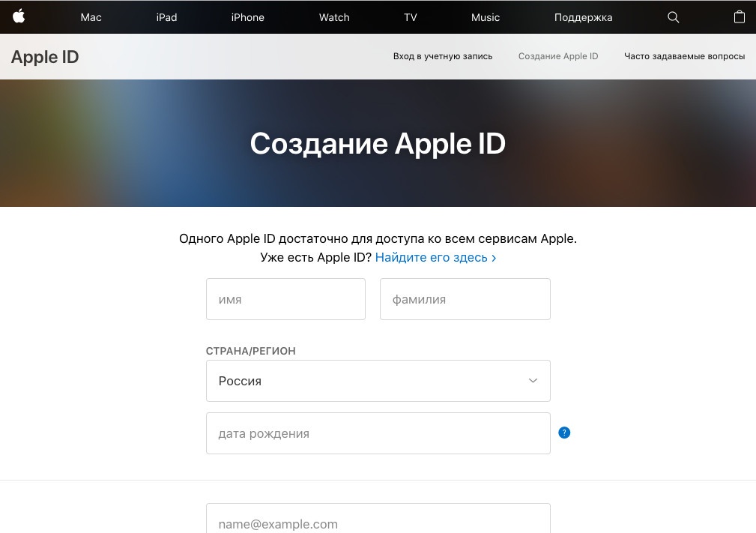Open the shopping bag icon
The width and height of the screenshot is (756, 533).
point(739,16)
